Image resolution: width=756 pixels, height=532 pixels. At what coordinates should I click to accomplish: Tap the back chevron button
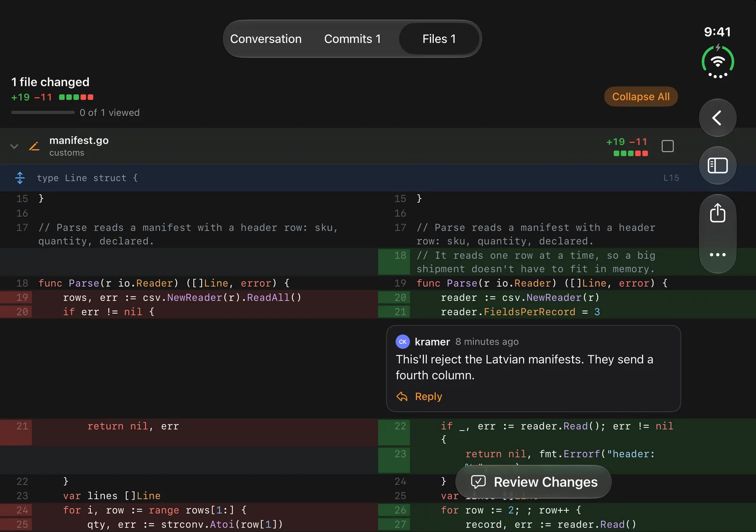(x=717, y=118)
